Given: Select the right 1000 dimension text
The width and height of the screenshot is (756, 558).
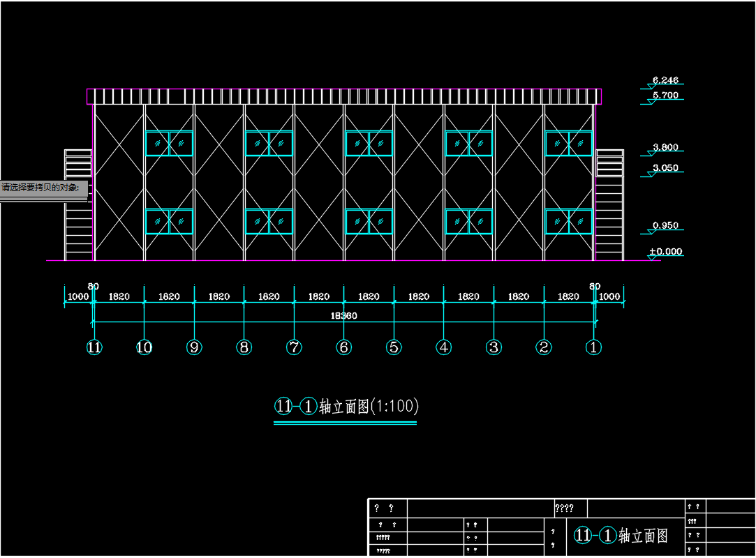Looking at the screenshot, I should click(x=609, y=296).
